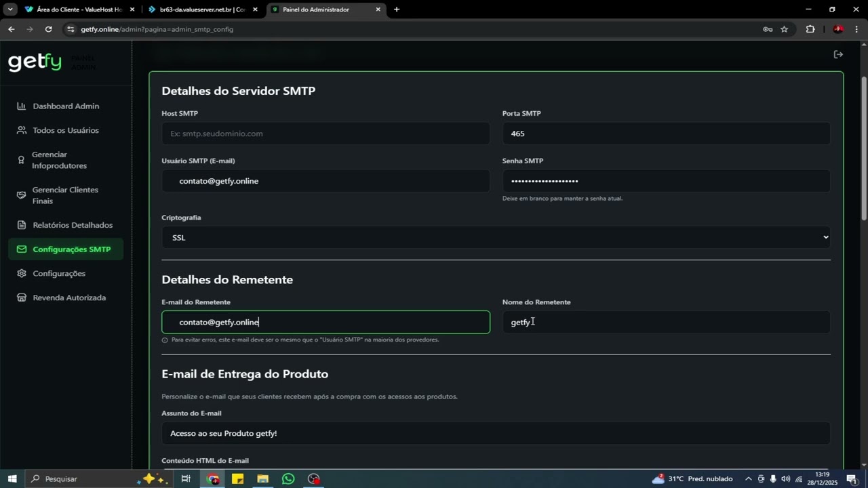Click the password key icon in address bar
Image resolution: width=868 pixels, height=488 pixels.
(768, 29)
